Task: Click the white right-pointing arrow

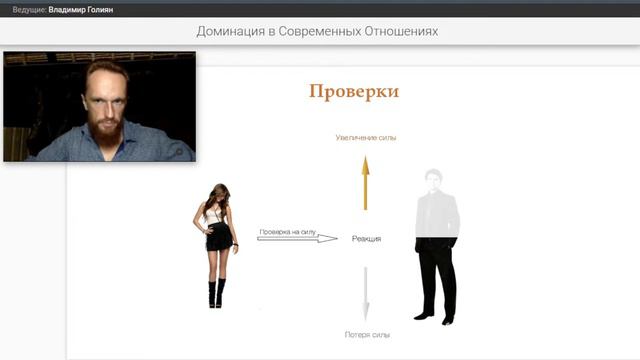Action: (297, 238)
